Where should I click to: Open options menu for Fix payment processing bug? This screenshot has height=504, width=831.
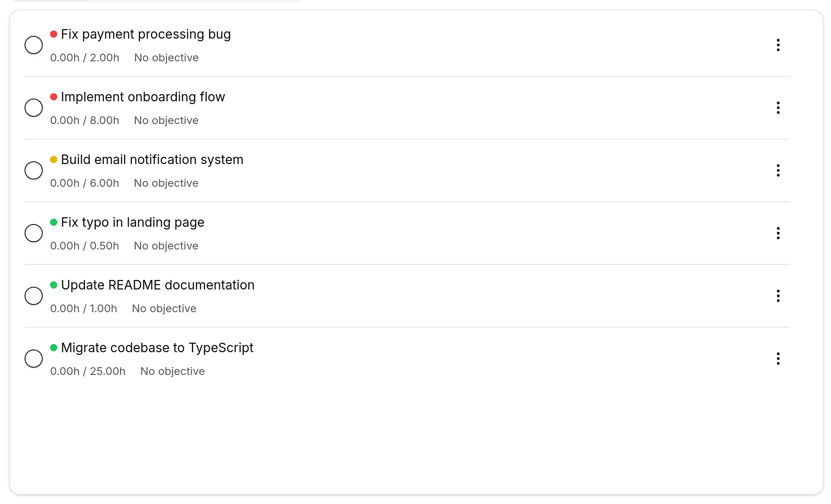point(778,45)
